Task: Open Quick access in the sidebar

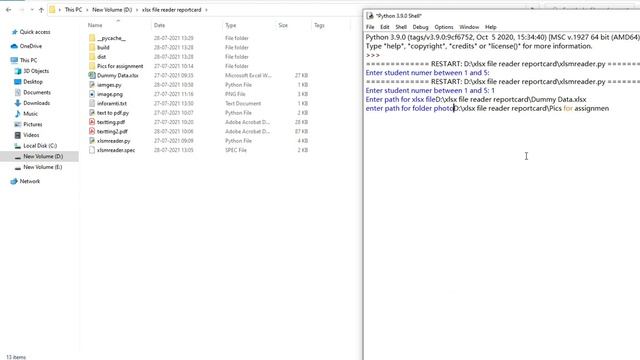Action: (31, 32)
